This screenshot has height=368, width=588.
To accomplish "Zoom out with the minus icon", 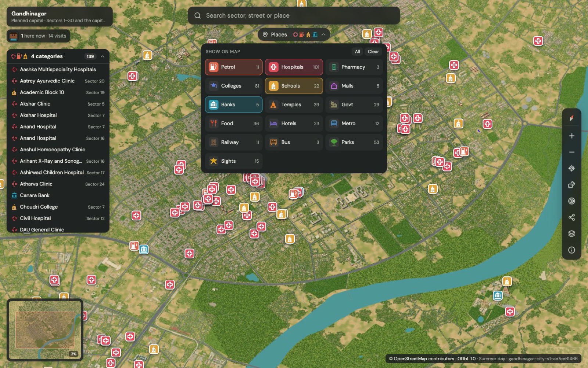I will [x=571, y=152].
